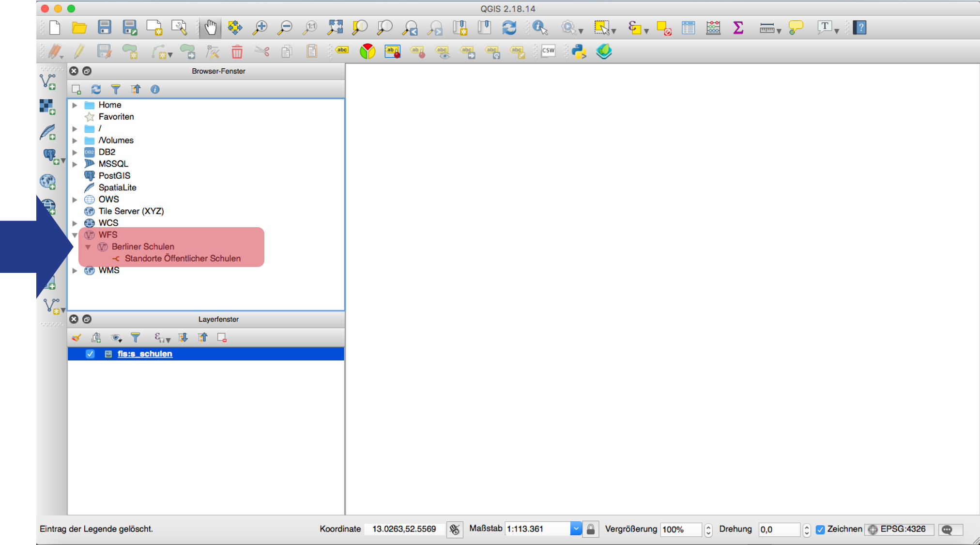The image size is (980, 545).
Task: Toggle mouse extents display icon
Action: pyautogui.click(x=454, y=529)
